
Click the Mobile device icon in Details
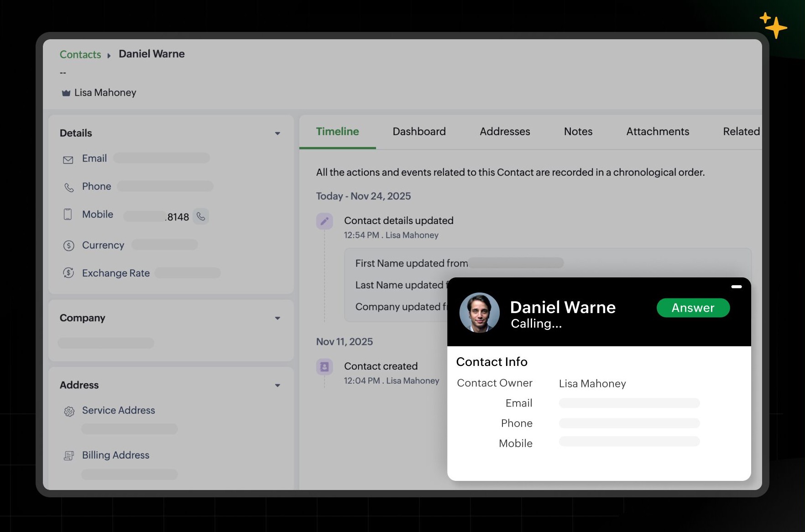68,214
